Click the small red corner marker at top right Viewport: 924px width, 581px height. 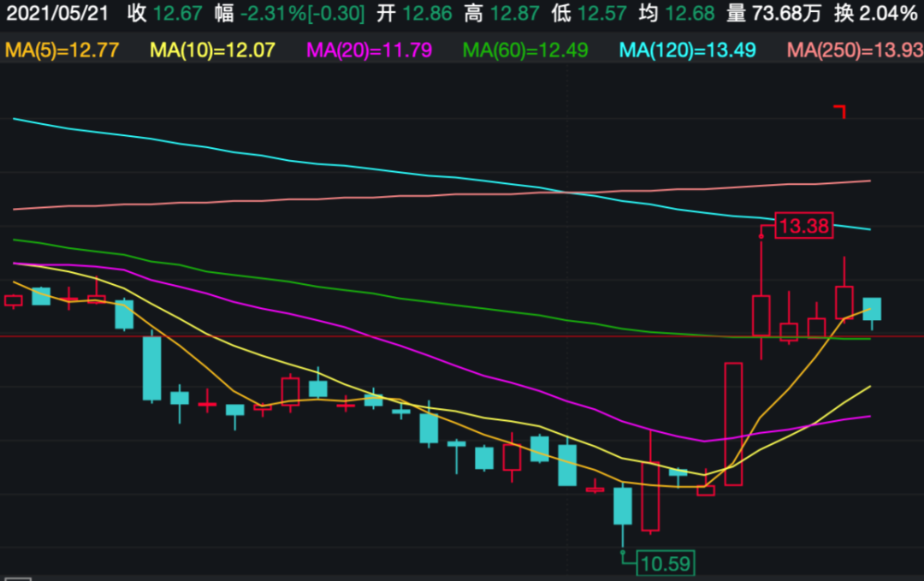(x=841, y=110)
